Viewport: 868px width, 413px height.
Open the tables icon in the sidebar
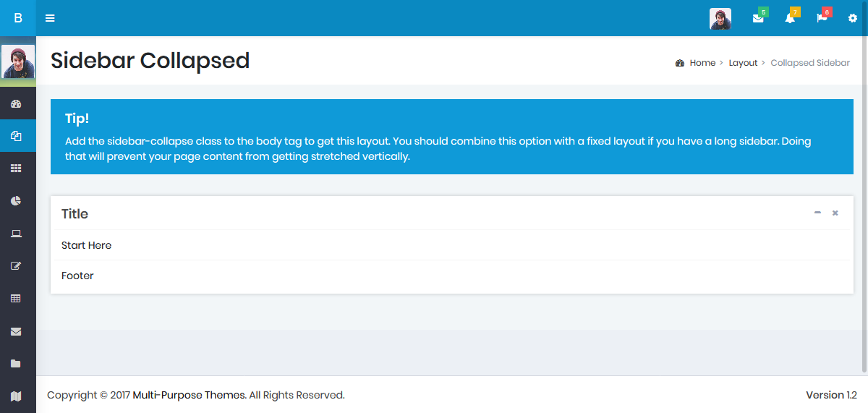tap(16, 299)
